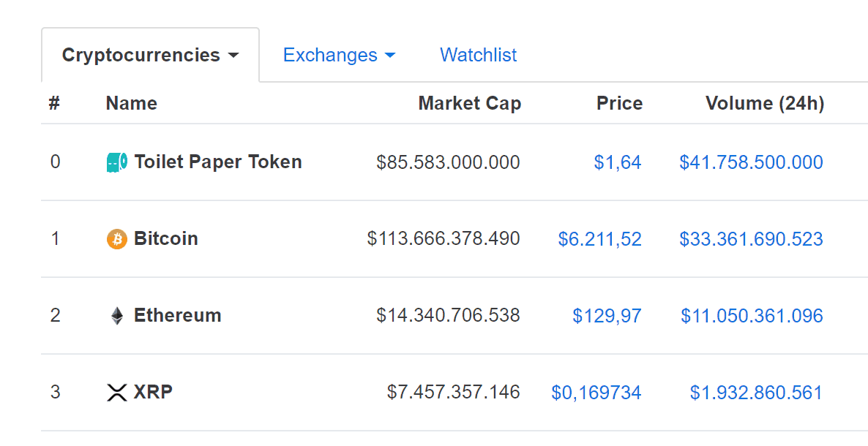Expand the Exchanges dropdown arrow
This screenshot has width=868, height=446.
tap(389, 56)
